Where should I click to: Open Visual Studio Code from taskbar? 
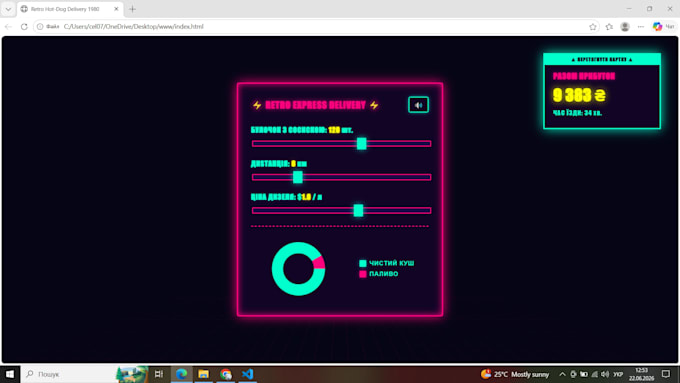[248, 374]
